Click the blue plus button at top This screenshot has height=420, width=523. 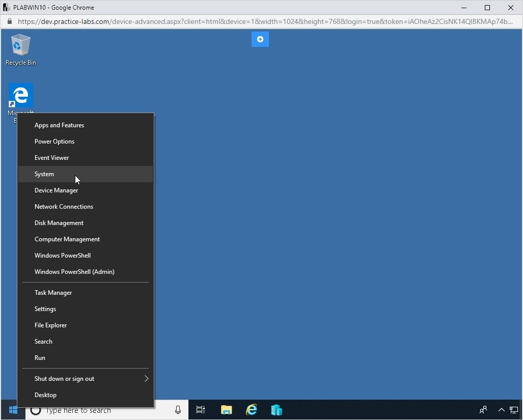(260, 39)
